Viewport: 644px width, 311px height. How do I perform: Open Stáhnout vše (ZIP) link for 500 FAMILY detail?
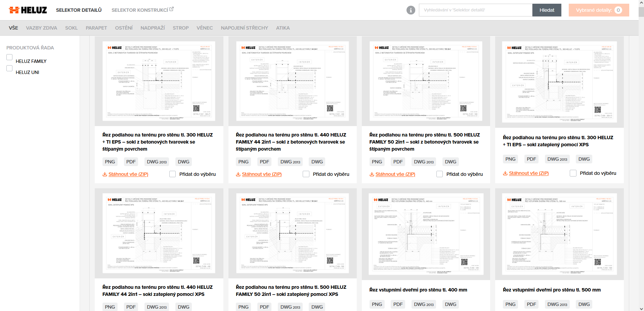click(395, 174)
